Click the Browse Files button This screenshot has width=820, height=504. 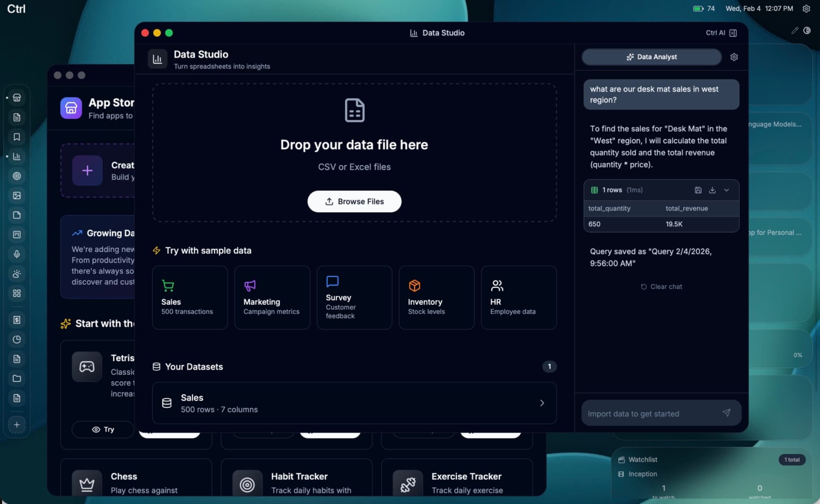(354, 201)
